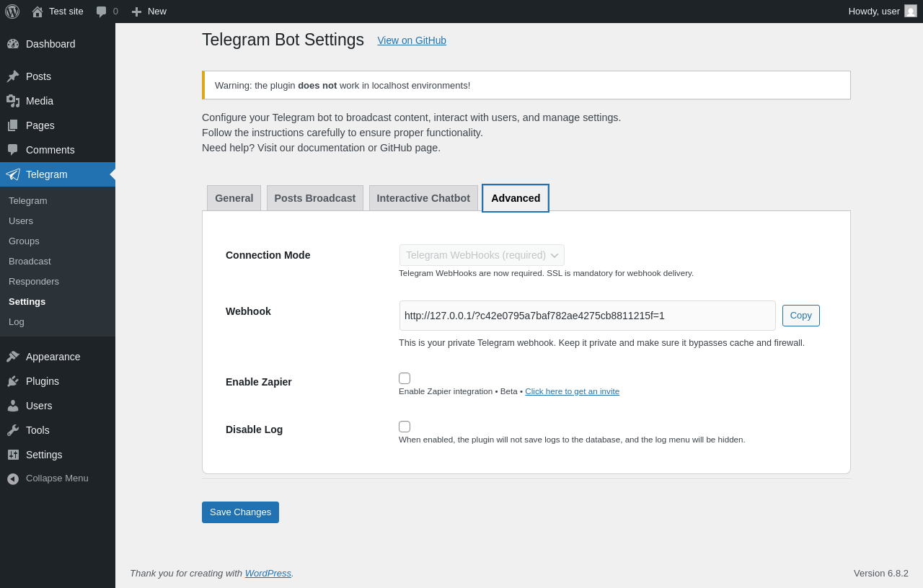923x588 pixels.
Task: Click into the Webhook URL field
Action: click(588, 316)
